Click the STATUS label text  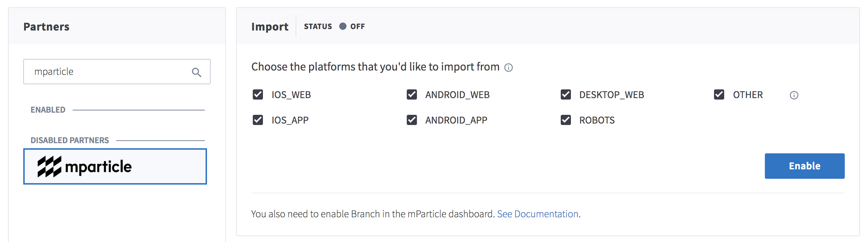point(318,27)
